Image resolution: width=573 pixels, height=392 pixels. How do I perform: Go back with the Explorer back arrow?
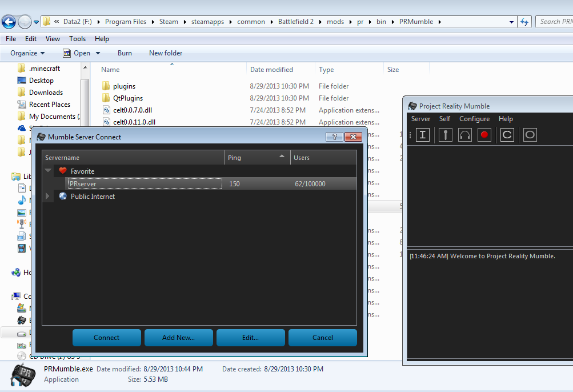[9, 22]
